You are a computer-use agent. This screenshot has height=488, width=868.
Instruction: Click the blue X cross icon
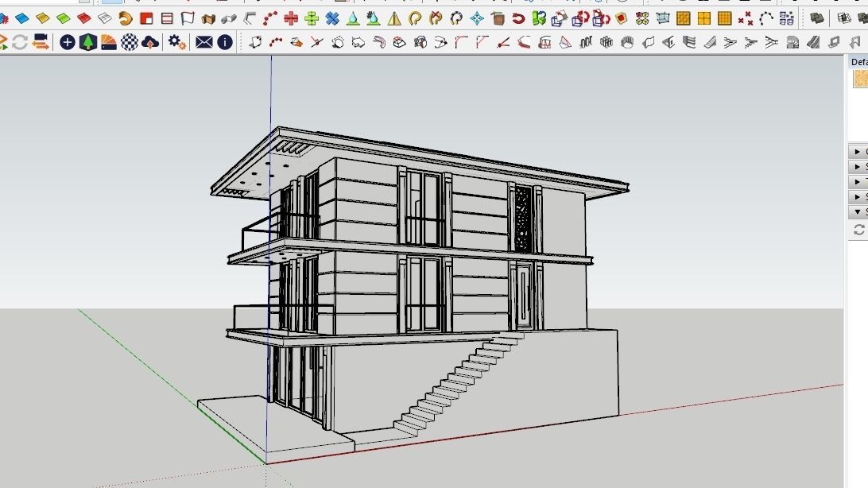332,19
